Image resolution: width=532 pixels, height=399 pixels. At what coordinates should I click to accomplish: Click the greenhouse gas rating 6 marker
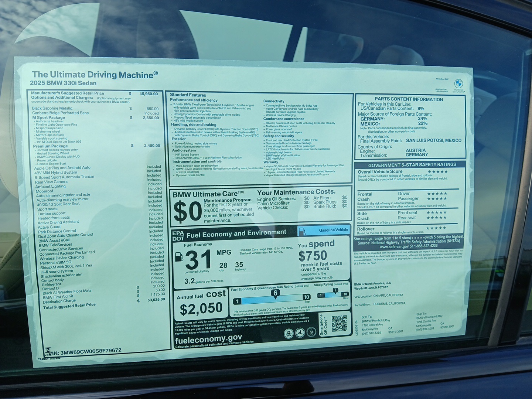point(275,293)
